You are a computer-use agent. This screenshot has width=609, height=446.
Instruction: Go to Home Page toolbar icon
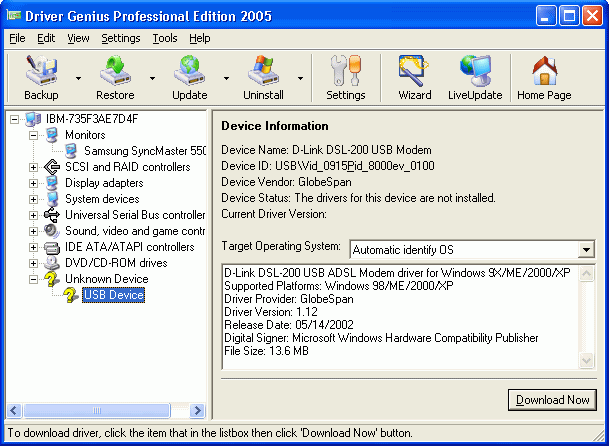point(544,78)
